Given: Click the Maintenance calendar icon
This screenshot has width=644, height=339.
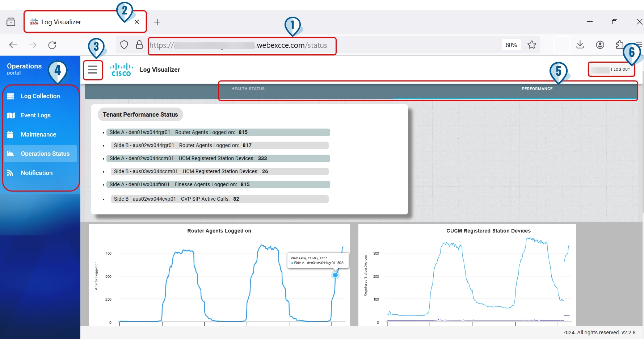Looking at the screenshot, I should coord(10,134).
